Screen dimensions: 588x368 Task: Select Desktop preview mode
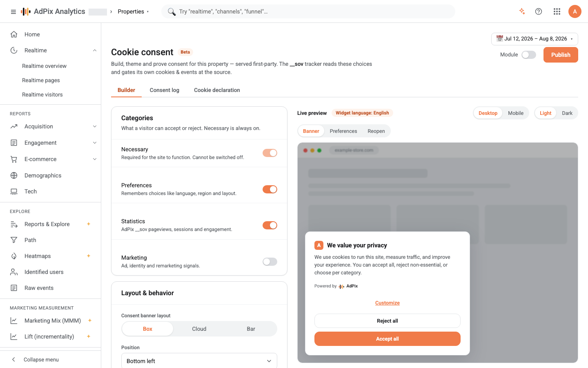488,113
